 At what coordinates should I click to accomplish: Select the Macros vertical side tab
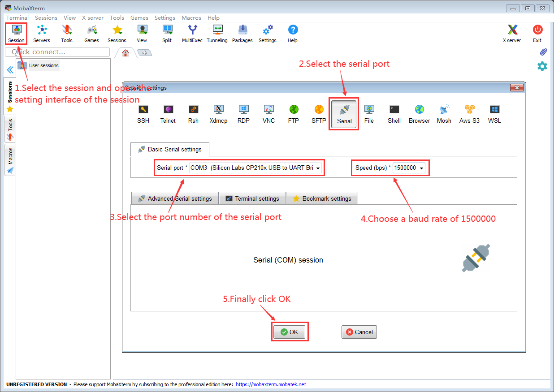point(10,160)
